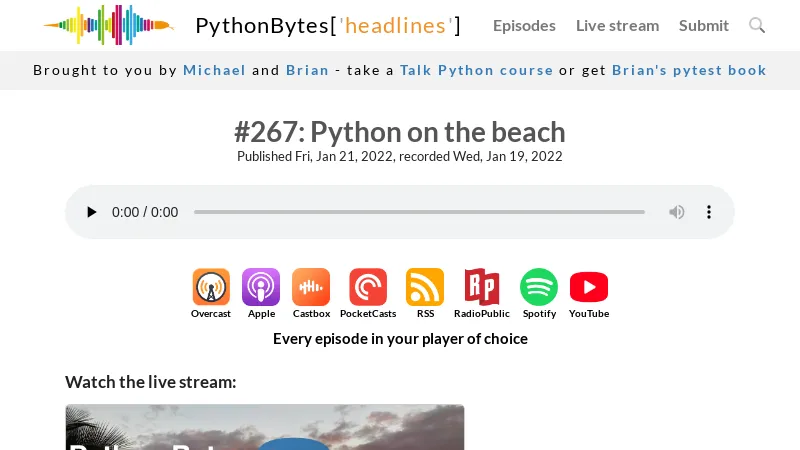Open the RadioPublic icon

click(482, 287)
